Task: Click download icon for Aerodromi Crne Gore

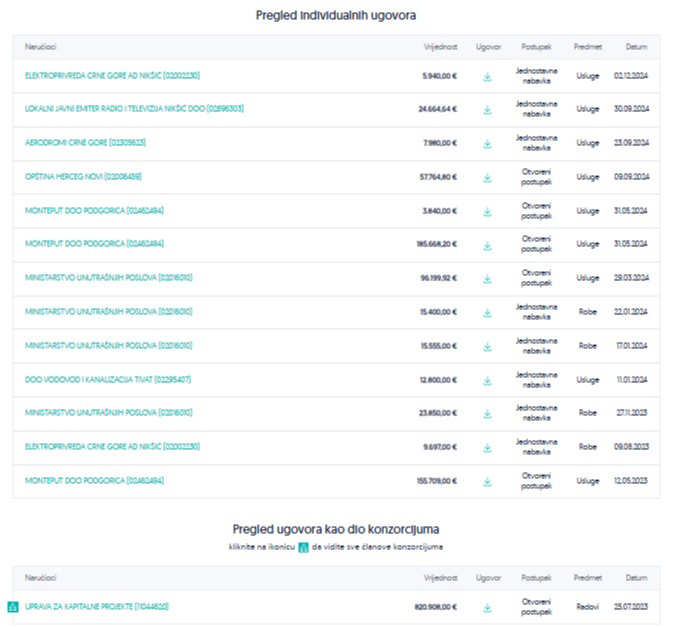Action: 487,144
